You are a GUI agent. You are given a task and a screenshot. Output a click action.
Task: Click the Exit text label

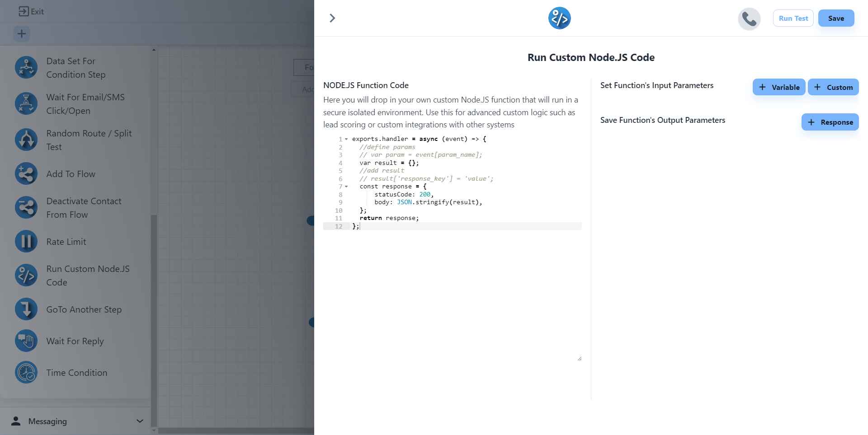37,12
